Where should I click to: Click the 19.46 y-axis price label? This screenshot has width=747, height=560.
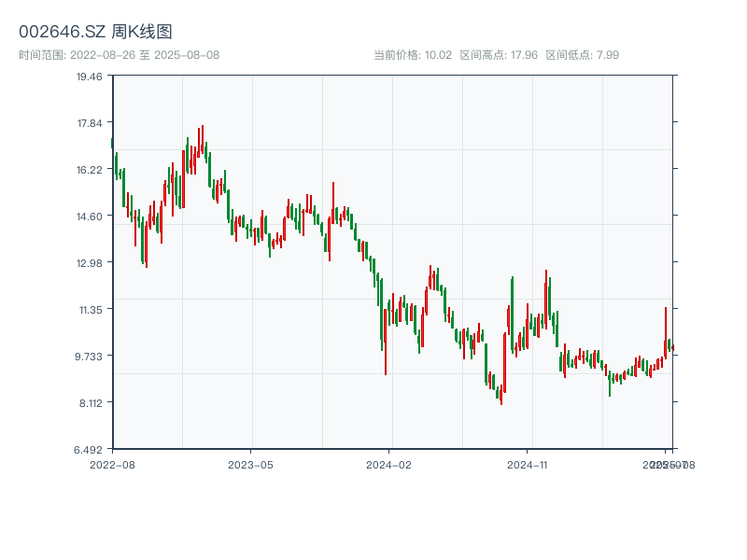[90, 77]
